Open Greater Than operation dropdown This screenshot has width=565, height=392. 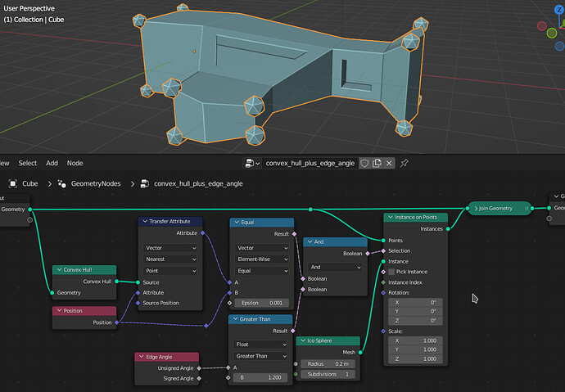[x=260, y=356]
